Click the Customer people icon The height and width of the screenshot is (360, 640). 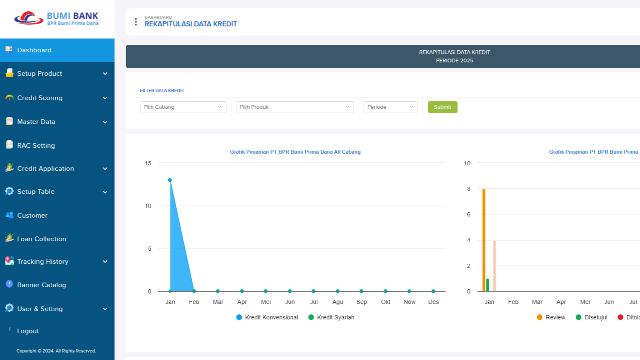point(9,215)
